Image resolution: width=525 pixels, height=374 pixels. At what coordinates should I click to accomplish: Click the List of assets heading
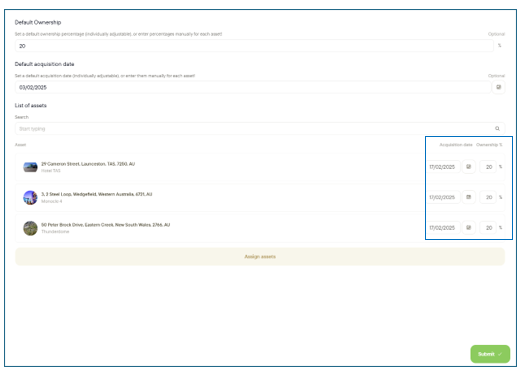coord(30,105)
